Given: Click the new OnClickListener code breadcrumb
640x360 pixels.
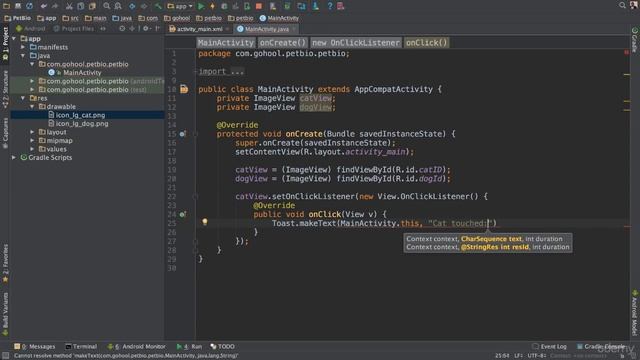Looking at the screenshot, I should 356,42.
